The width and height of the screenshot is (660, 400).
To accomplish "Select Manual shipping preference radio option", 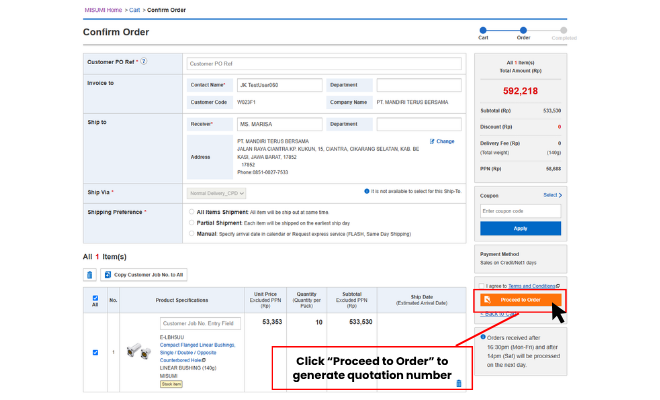I will (x=192, y=233).
